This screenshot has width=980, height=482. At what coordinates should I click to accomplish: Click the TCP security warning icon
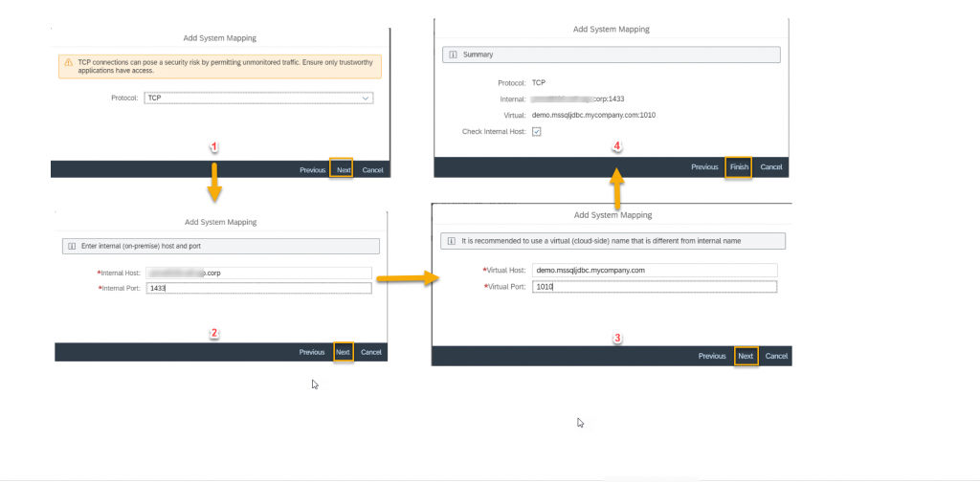click(x=68, y=63)
